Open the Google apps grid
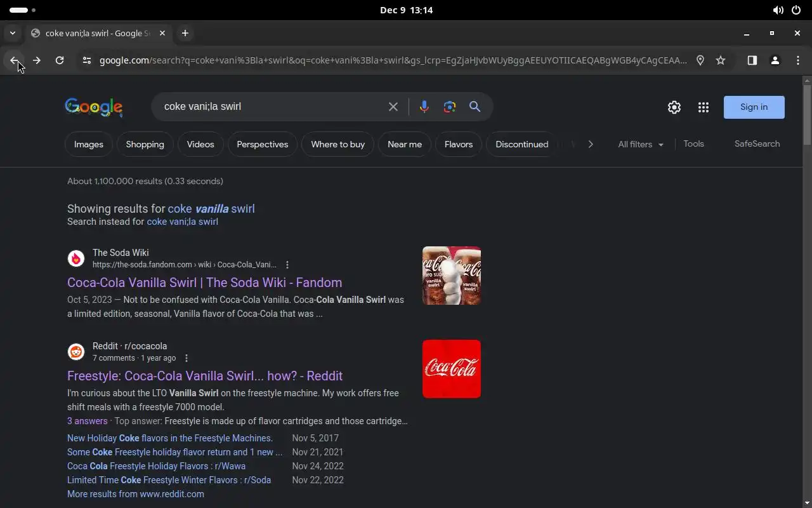 coord(704,107)
